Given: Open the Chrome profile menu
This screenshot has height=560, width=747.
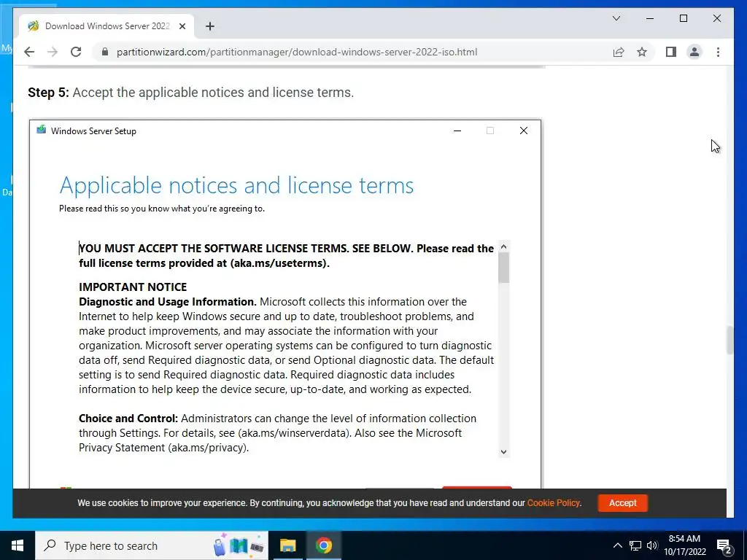Looking at the screenshot, I should (694, 52).
